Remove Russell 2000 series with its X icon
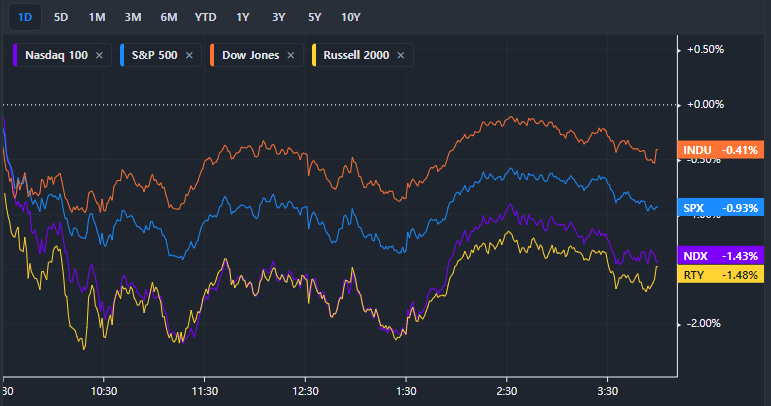This screenshot has width=771, height=406. (401, 56)
